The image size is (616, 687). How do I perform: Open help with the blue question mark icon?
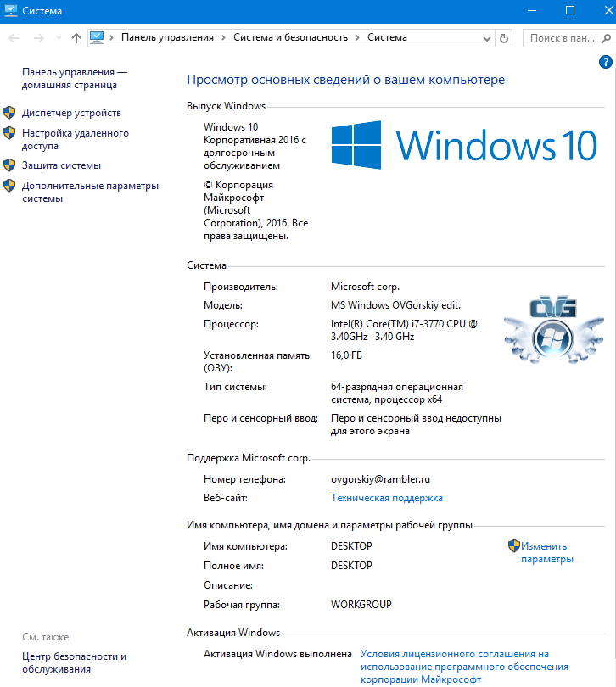(x=606, y=62)
